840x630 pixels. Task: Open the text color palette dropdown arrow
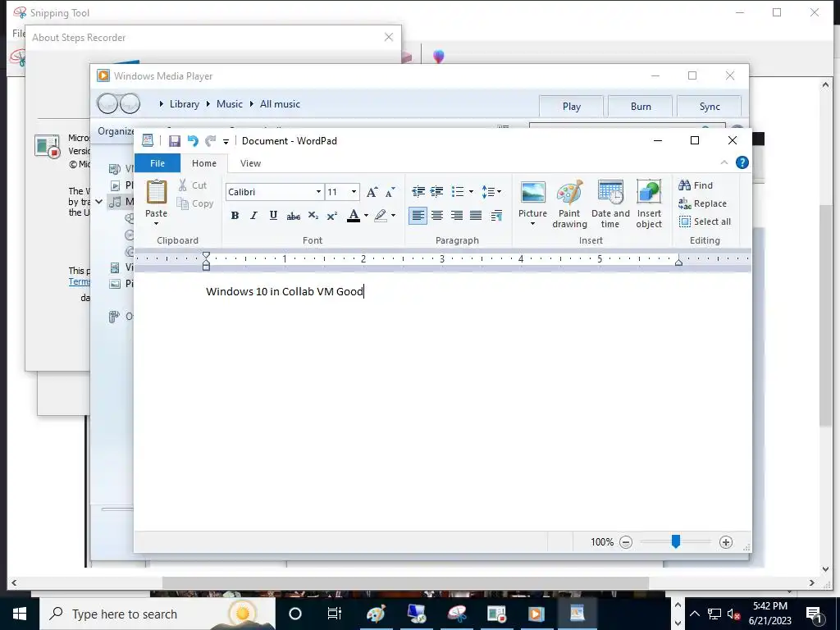click(x=367, y=216)
